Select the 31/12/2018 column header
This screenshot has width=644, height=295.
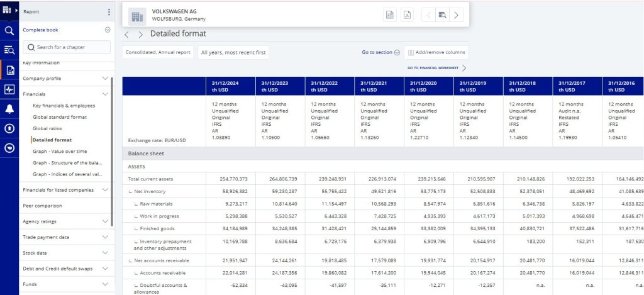tap(528, 86)
